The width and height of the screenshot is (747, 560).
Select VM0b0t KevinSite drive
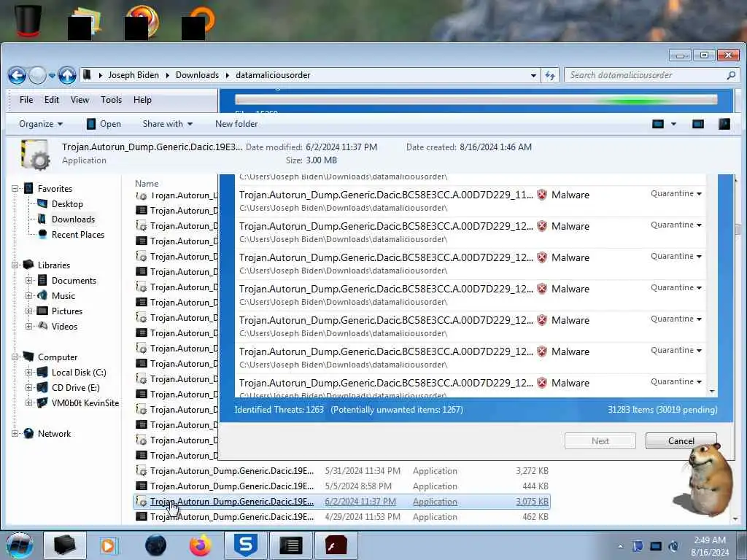(85, 402)
